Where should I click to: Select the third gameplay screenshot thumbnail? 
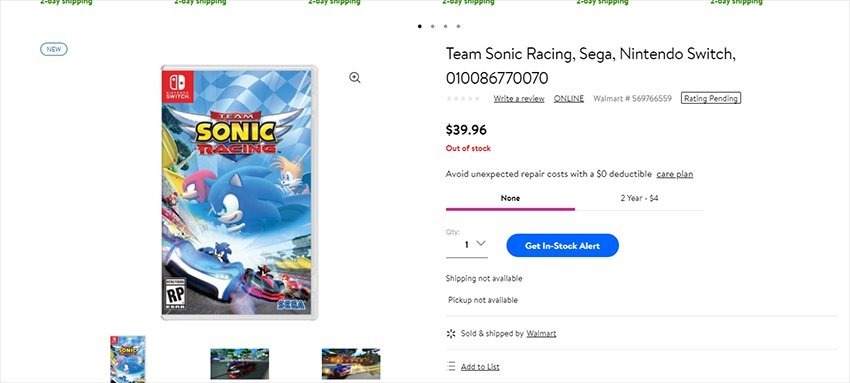(351, 363)
